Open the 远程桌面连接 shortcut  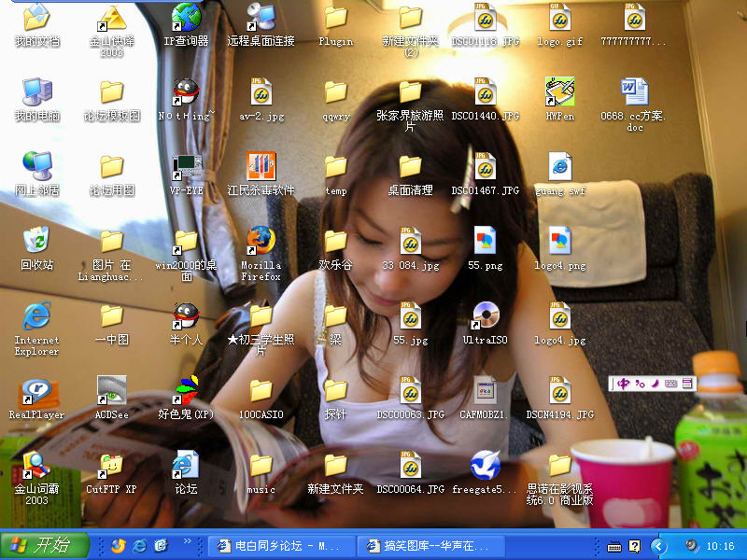click(x=261, y=19)
